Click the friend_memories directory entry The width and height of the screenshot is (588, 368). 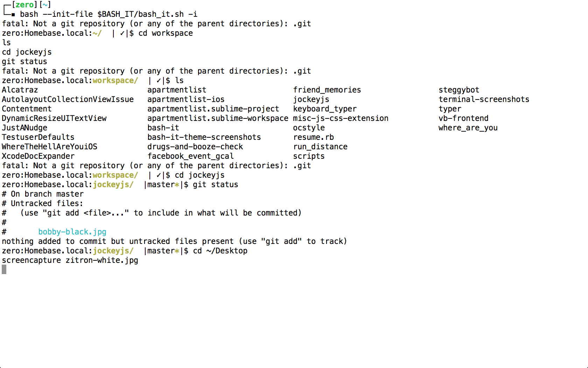(327, 90)
